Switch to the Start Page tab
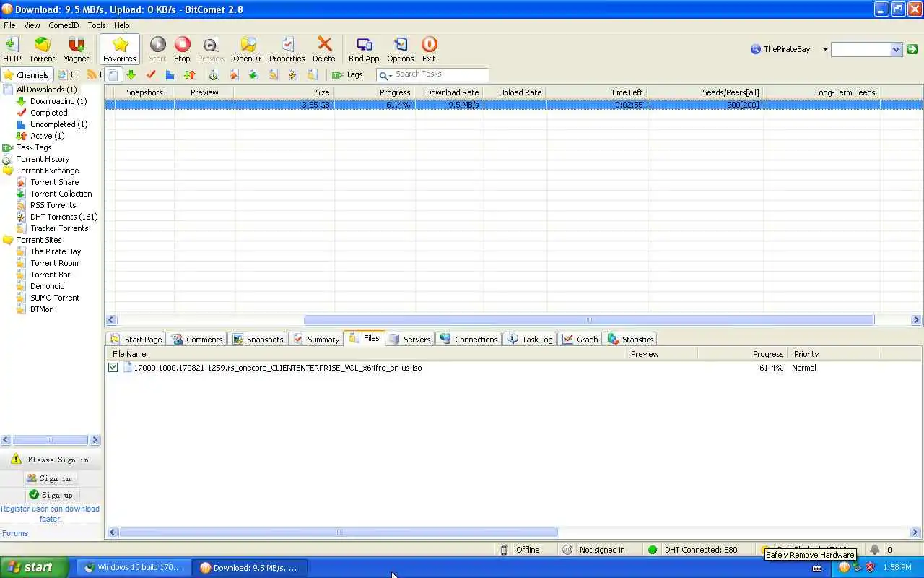The image size is (924, 578). point(136,339)
